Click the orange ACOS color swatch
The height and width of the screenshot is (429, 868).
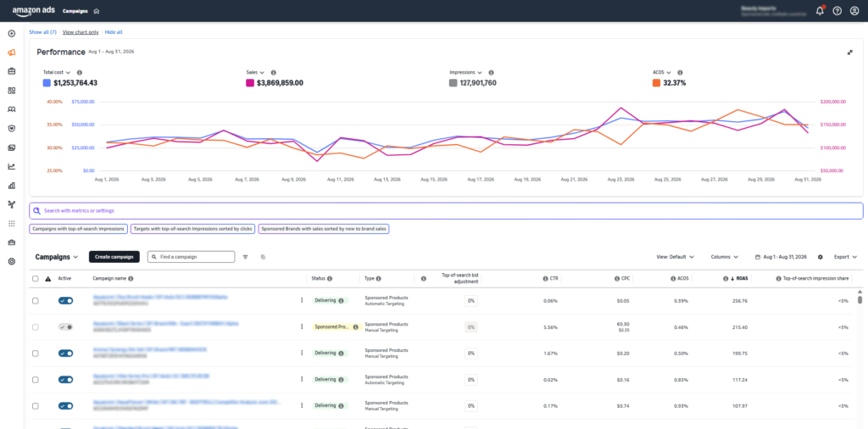(x=657, y=83)
